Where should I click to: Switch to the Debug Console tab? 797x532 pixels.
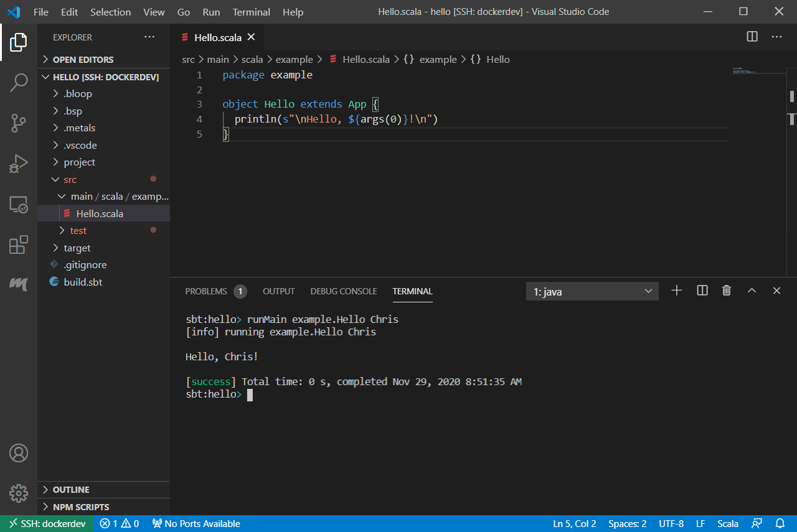pos(344,291)
